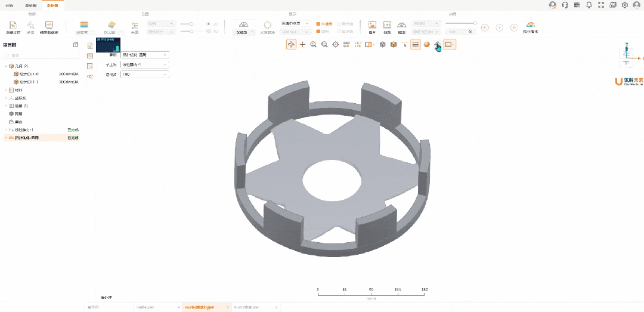Screen dimensions: 644x312
Task: Select the pan (cross arrows) tool
Action: (x=302, y=44)
